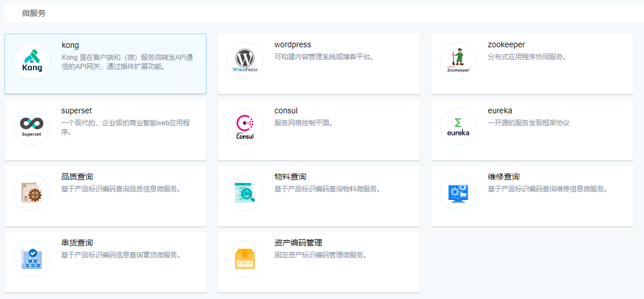Click the 维修查询 monitor icon
Viewport: 644px width, 299px height.
pos(458,192)
